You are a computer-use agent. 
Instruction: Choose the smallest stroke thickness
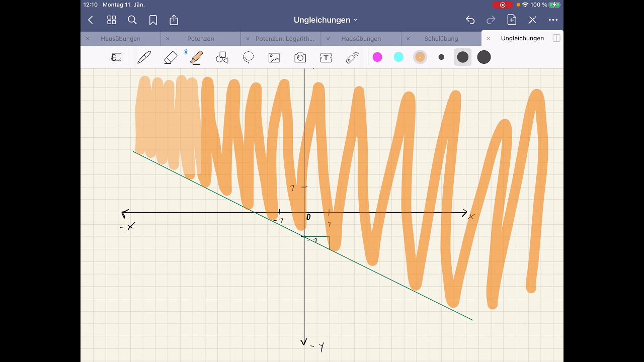441,57
